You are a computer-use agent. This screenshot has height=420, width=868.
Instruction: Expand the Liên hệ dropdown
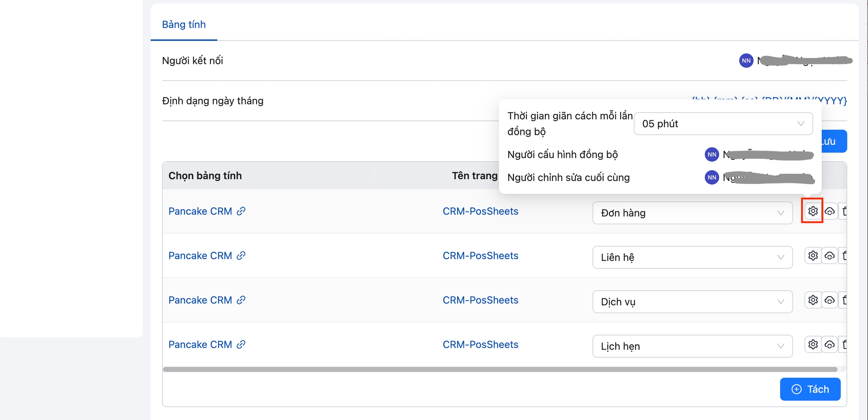coord(692,257)
